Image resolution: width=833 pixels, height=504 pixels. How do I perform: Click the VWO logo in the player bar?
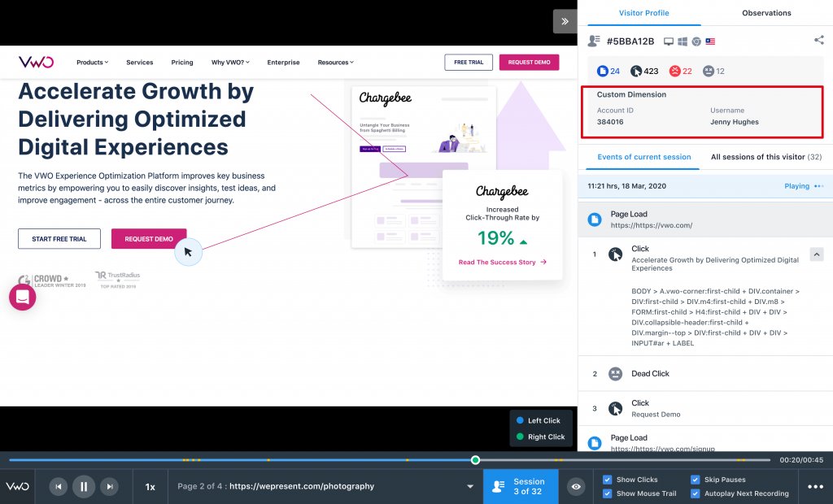point(18,486)
